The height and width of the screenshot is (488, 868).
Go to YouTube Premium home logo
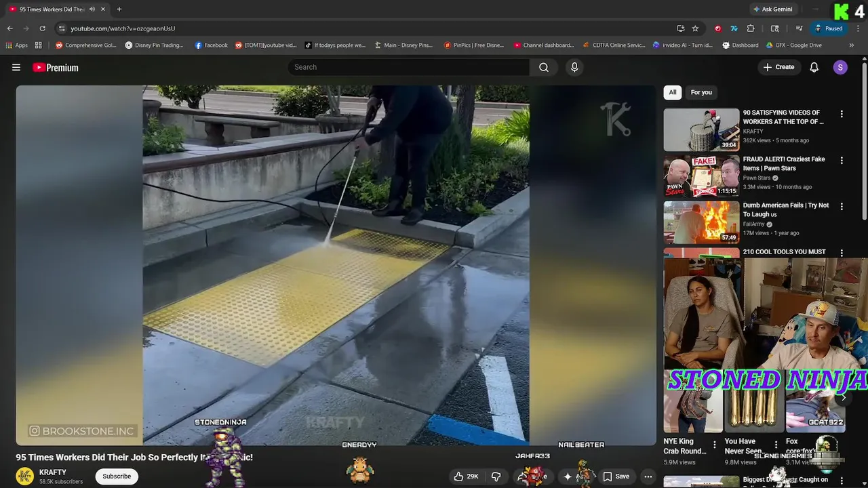[56, 68]
